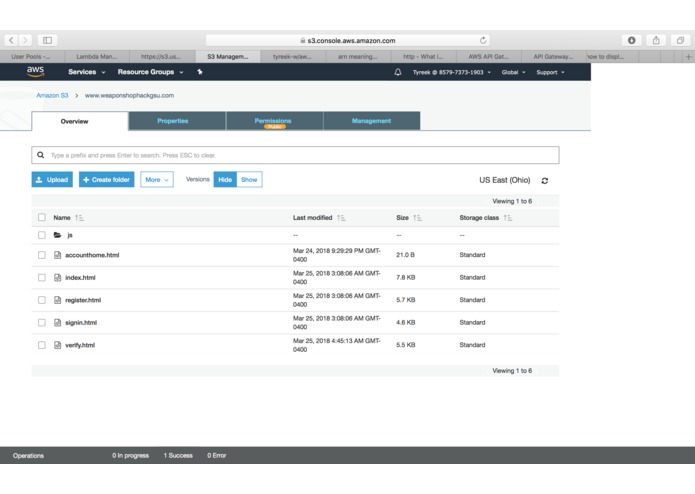
Task: Open the Global region dropdown
Action: (x=513, y=72)
